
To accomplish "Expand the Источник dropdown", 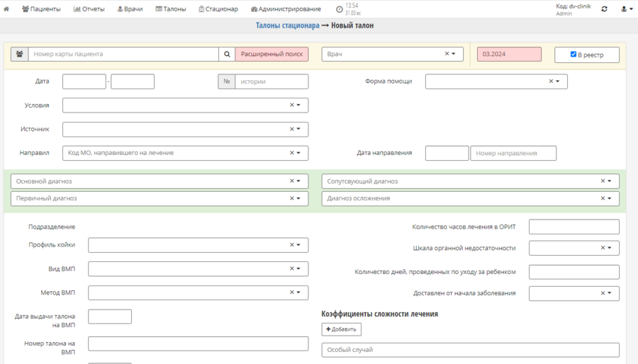I will pos(298,129).
